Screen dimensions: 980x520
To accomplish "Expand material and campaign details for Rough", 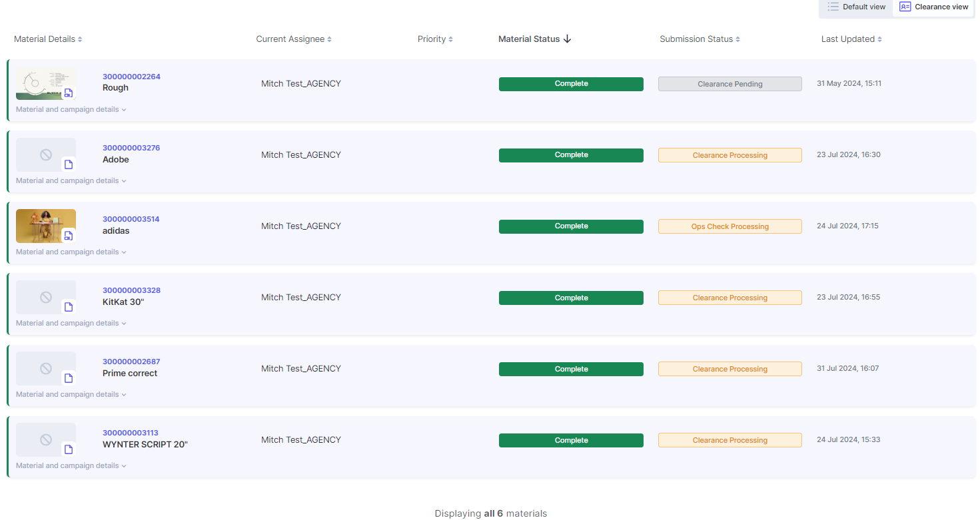I will pyautogui.click(x=71, y=109).
